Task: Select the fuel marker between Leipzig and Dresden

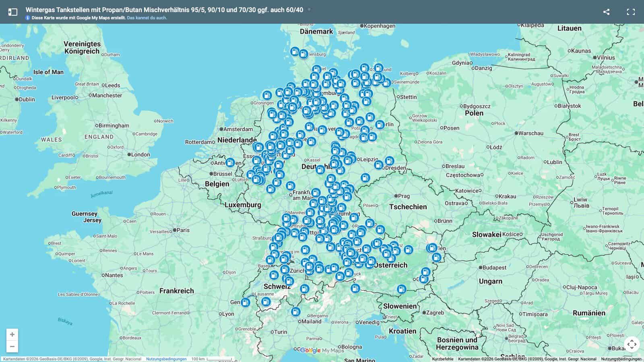Action: [378, 165]
